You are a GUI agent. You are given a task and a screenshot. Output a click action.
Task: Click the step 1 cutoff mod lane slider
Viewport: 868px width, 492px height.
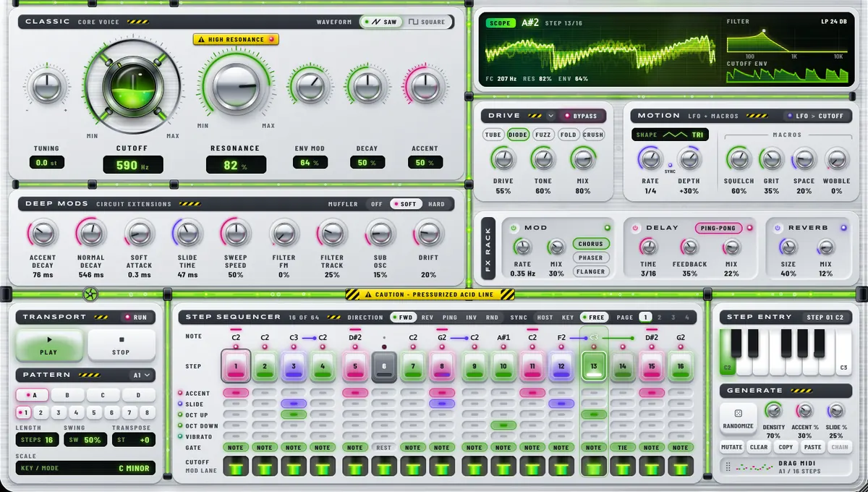pyautogui.click(x=236, y=467)
